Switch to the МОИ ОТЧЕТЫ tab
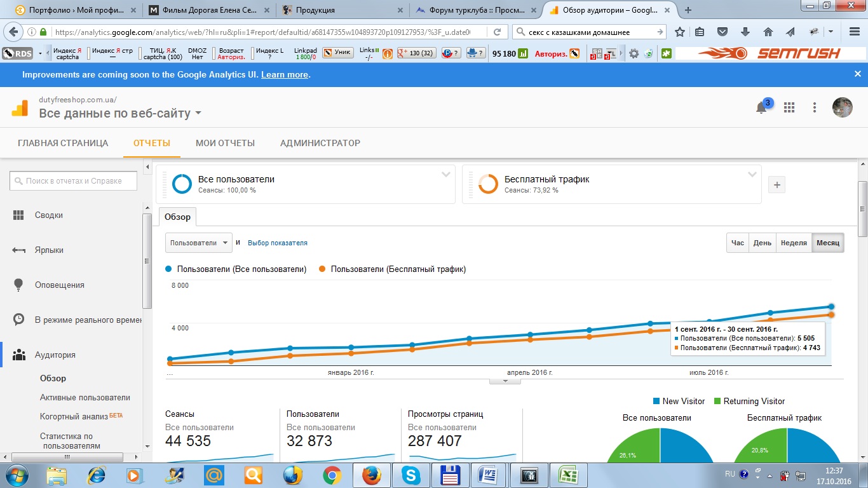 (225, 143)
